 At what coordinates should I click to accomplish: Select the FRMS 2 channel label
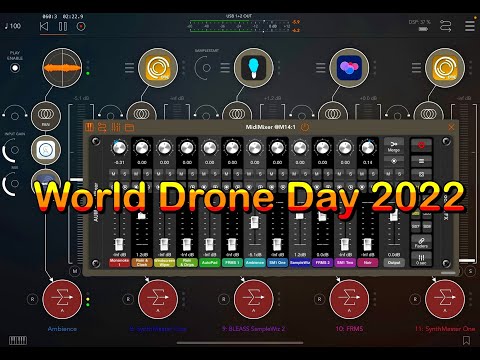(x=323, y=263)
